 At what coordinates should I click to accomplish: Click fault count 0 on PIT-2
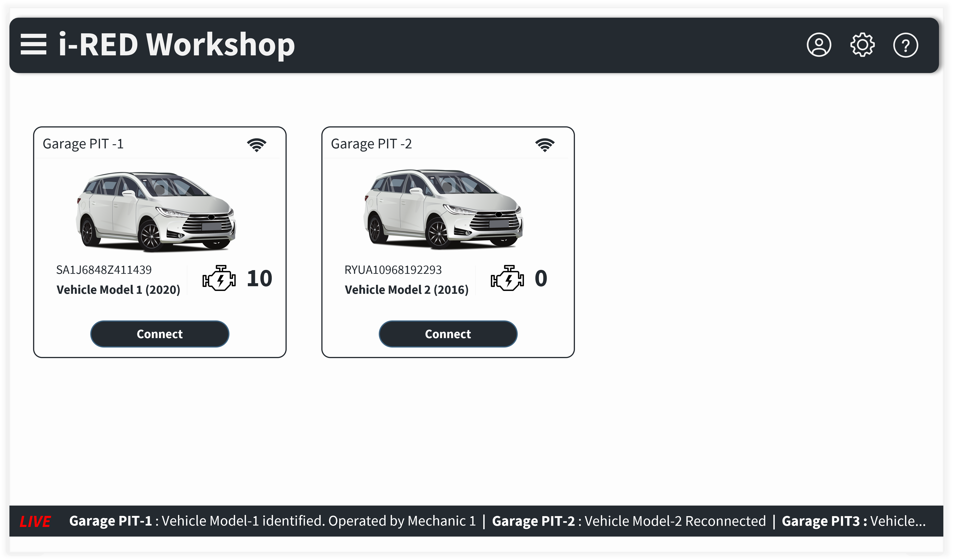pyautogui.click(x=541, y=279)
